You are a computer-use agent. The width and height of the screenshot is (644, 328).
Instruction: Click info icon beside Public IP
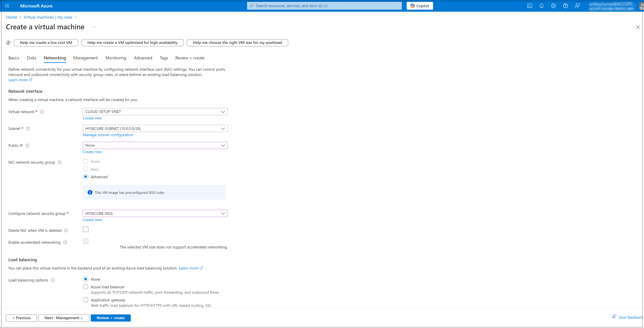point(27,146)
